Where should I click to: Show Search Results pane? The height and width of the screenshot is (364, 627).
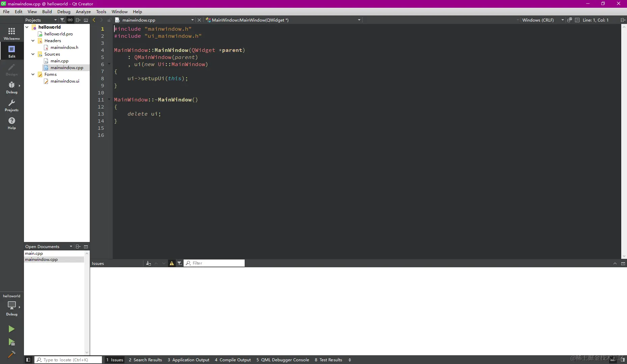145,360
